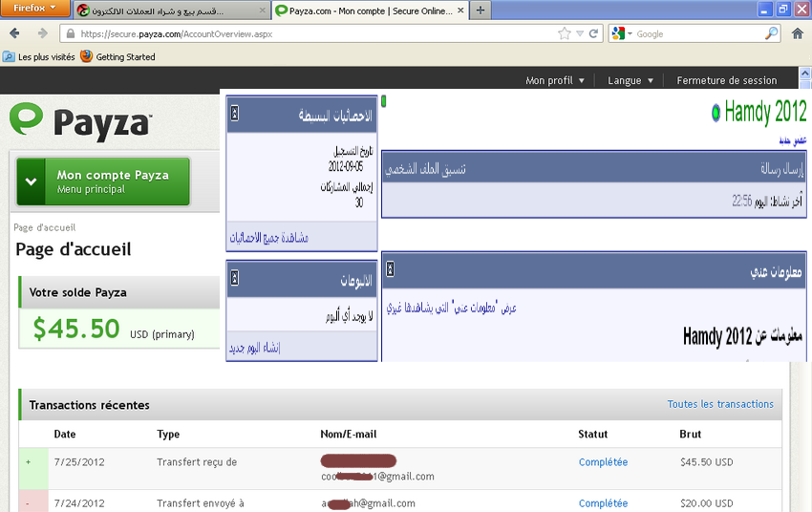Click إرسال رسالة link
812x512 pixels.
(x=781, y=169)
